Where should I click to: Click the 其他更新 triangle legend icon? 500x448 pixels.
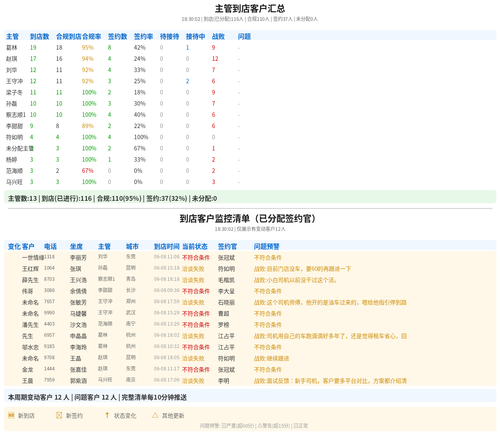[155, 415]
